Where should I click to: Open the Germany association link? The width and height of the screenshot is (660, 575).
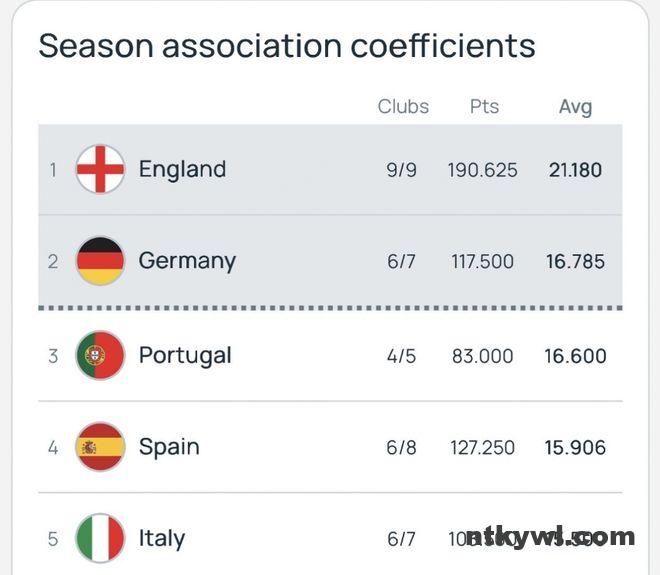tap(187, 261)
